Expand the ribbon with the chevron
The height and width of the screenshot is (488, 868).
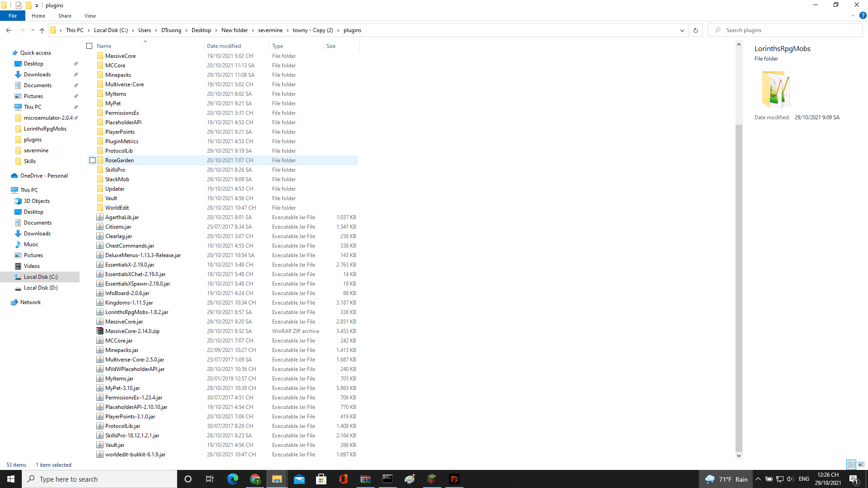853,15
